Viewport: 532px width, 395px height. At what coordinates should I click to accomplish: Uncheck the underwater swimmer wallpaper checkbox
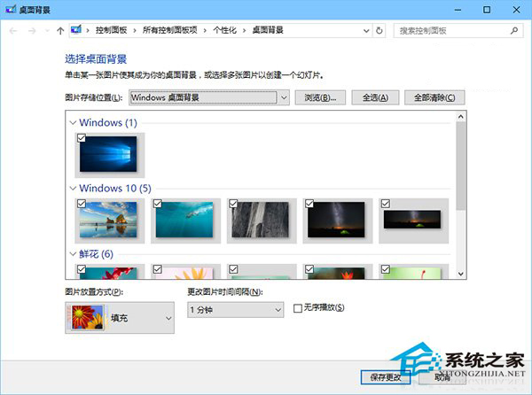[x=158, y=204]
